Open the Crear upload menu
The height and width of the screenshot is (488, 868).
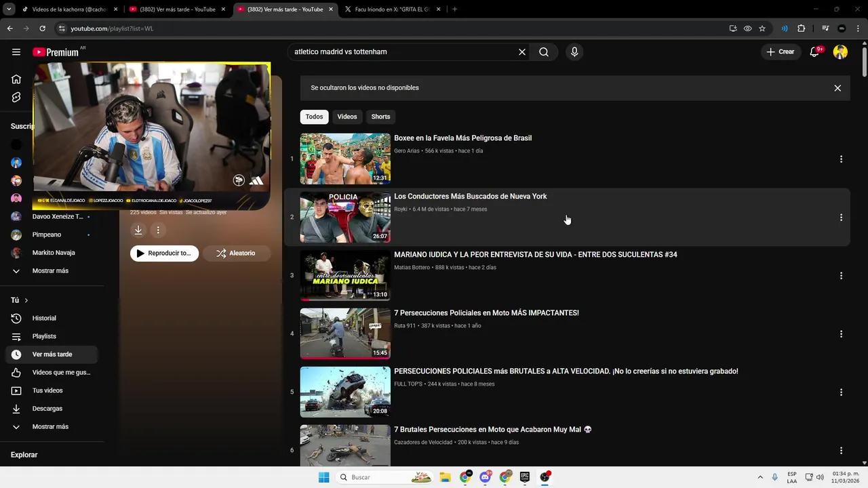781,52
